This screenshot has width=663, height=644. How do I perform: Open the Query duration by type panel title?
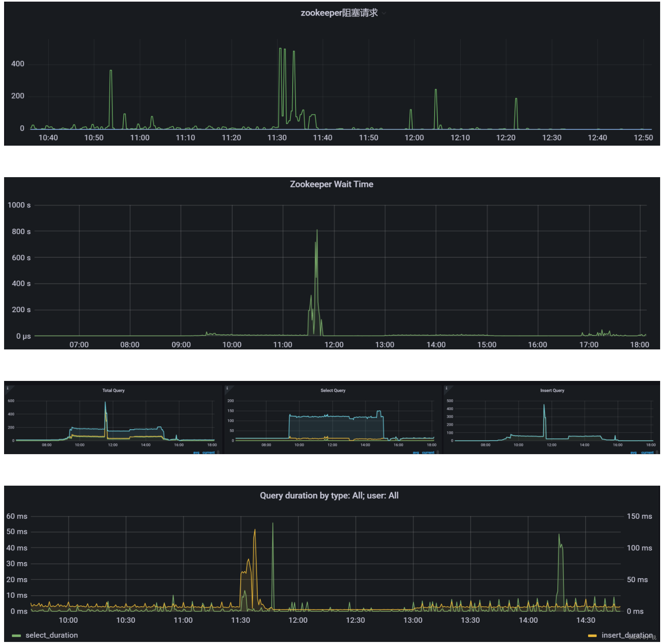329,495
